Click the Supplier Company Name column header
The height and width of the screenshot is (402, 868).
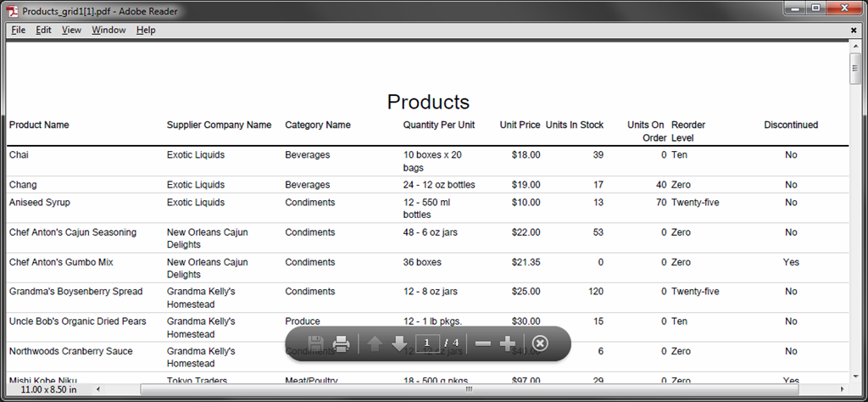pos(220,126)
